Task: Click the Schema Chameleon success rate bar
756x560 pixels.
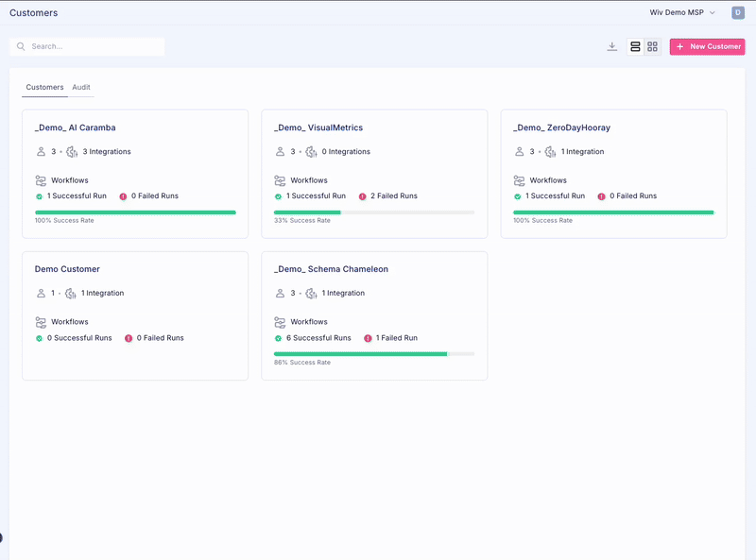Action: click(374, 354)
